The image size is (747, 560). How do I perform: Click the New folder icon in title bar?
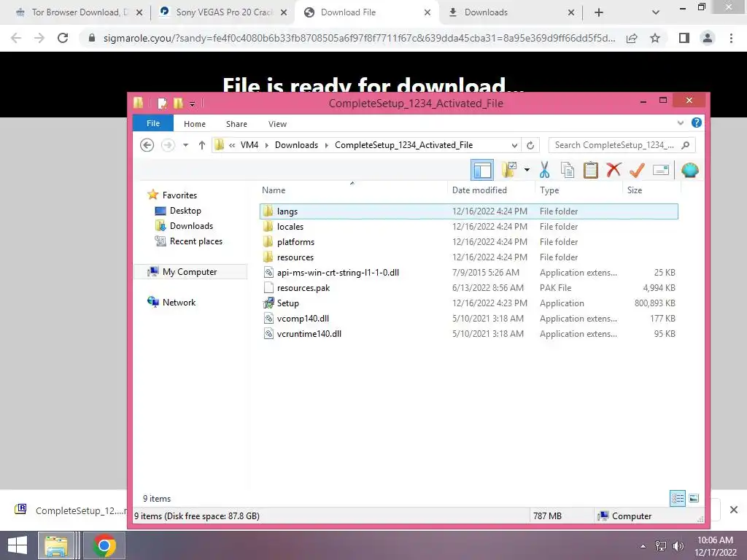[178, 103]
